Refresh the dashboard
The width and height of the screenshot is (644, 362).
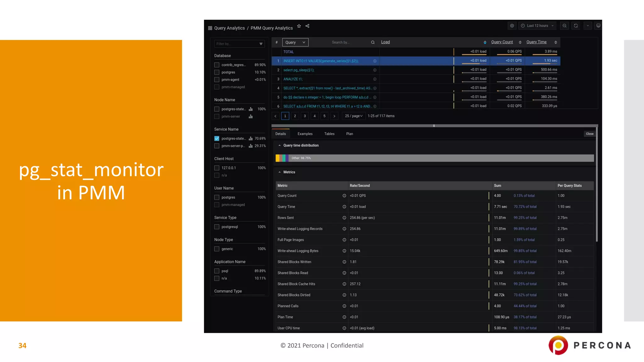click(x=576, y=26)
